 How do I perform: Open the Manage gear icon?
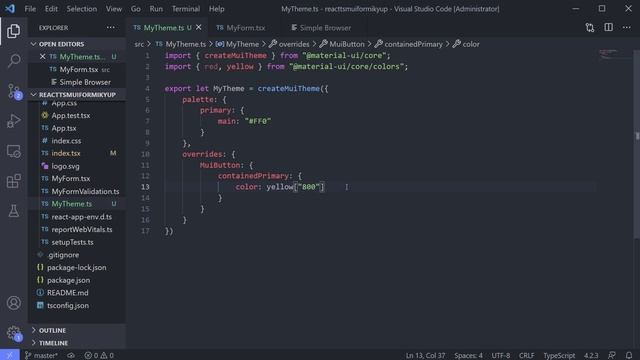click(13, 333)
